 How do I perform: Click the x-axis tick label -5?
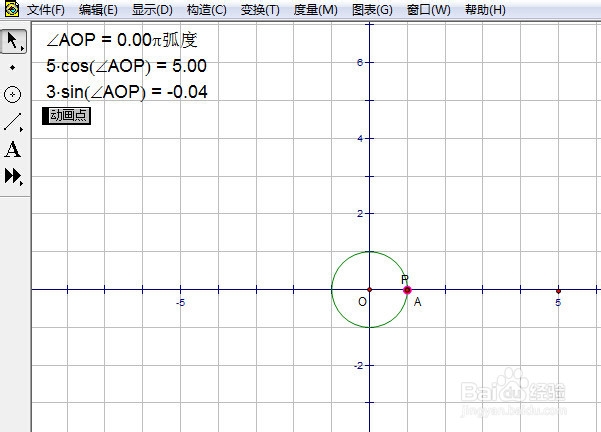point(181,303)
